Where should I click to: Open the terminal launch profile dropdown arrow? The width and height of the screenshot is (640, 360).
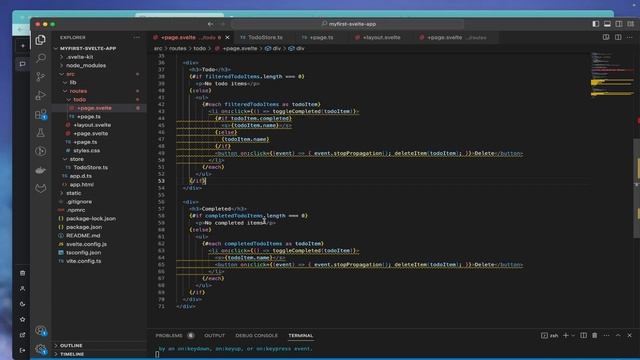click(573, 335)
